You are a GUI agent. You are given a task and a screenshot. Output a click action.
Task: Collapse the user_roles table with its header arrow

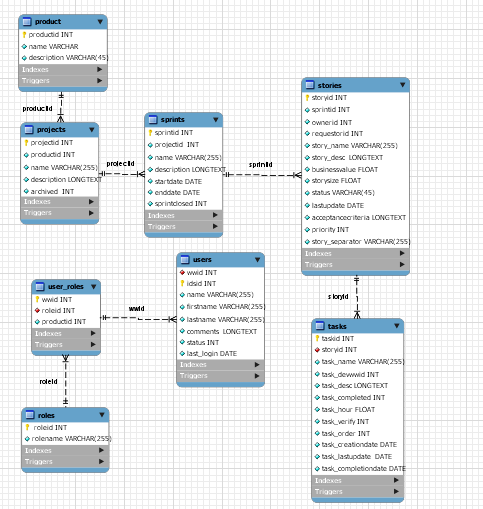(x=94, y=286)
